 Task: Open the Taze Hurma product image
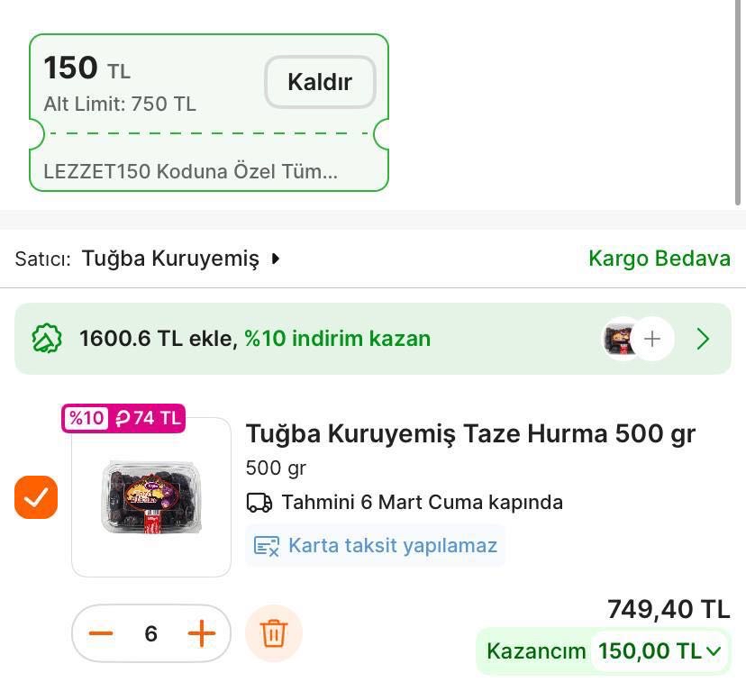point(150,495)
